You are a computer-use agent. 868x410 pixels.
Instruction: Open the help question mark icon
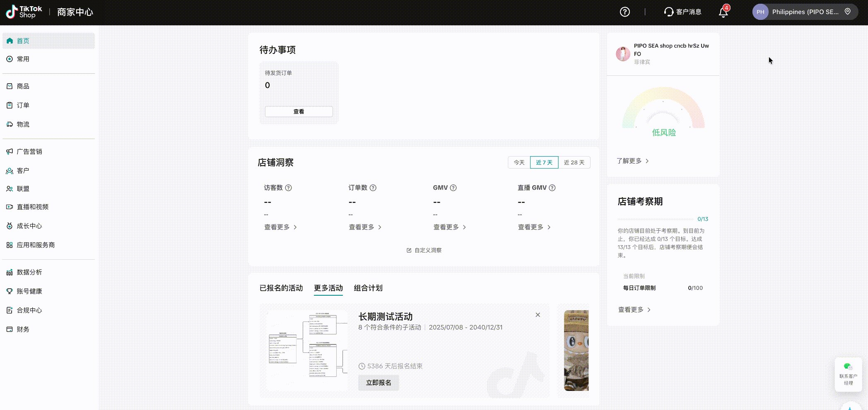tap(624, 12)
